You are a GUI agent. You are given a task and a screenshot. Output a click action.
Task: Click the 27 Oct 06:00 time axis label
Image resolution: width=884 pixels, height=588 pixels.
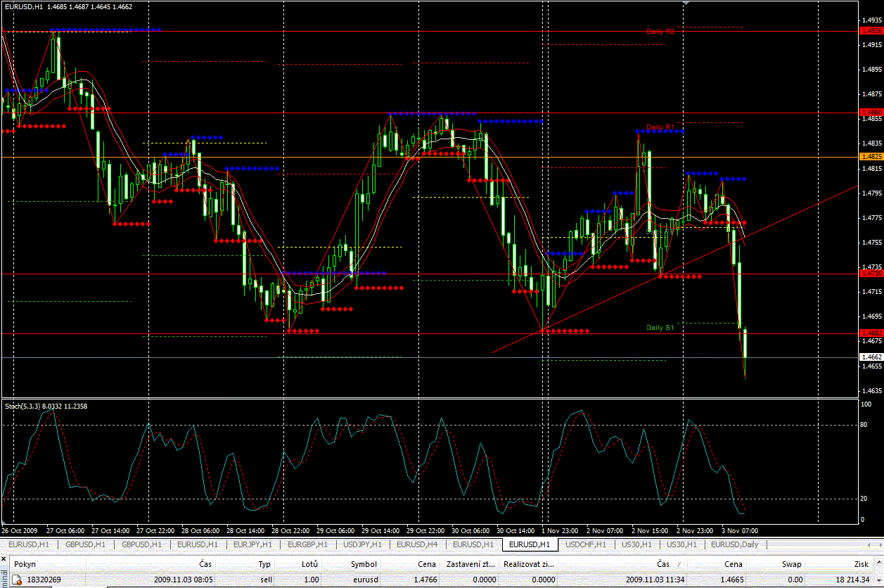coord(66,531)
